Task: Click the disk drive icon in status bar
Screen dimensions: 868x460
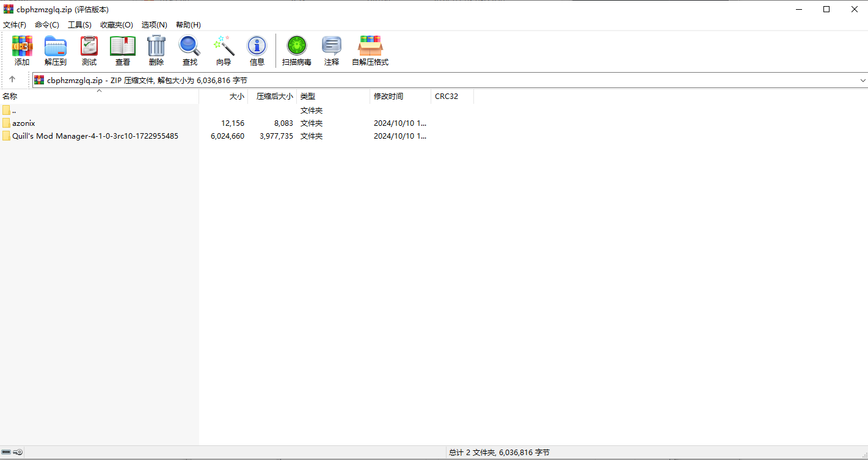Action: tap(6, 452)
